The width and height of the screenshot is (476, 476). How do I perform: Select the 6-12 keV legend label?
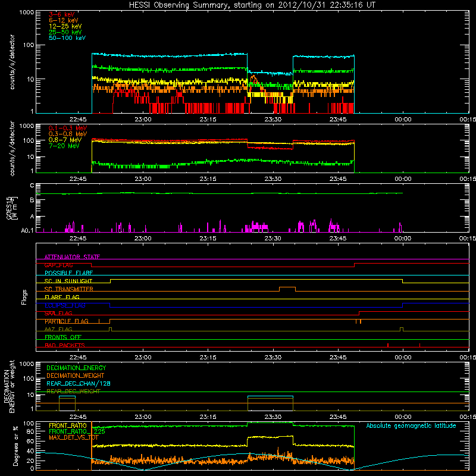point(64,20)
